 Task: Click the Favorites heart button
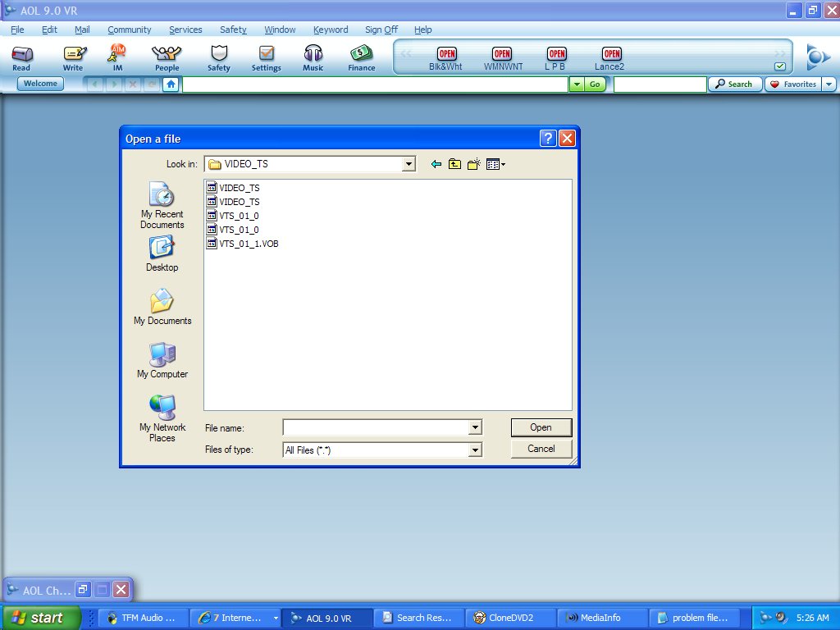tap(793, 84)
